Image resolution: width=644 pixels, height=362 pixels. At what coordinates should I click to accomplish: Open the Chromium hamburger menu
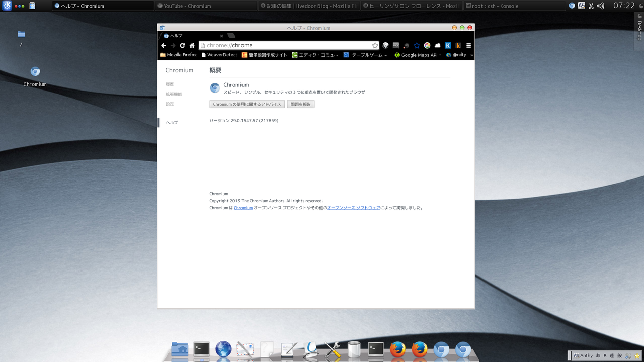coord(468,45)
